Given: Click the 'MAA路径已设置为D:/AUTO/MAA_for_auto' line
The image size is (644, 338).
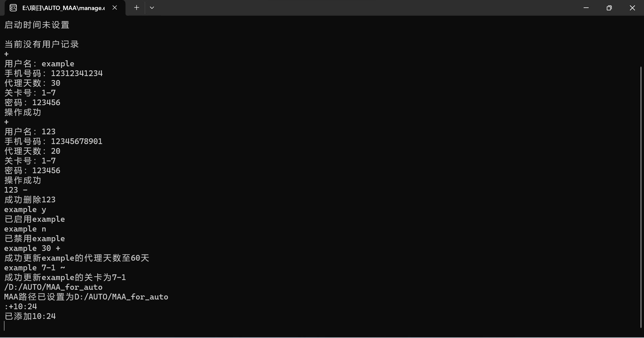Looking at the screenshot, I should pyautogui.click(x=86, y=297).
